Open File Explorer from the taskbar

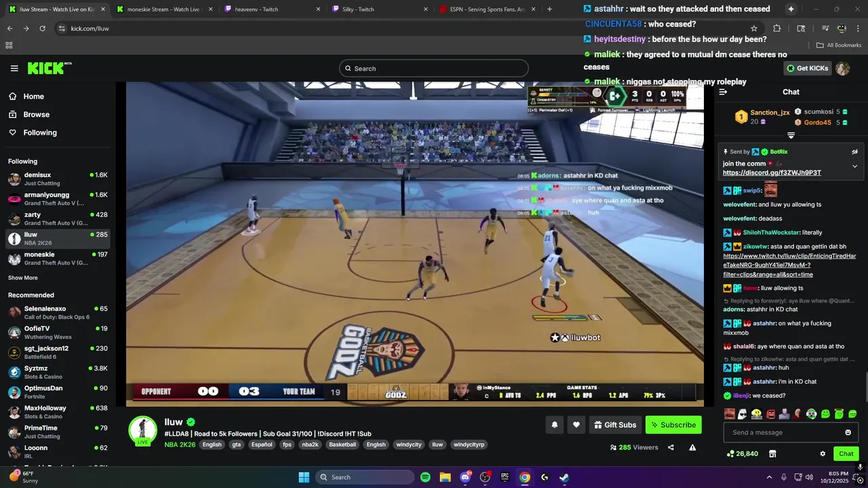click(x=445, y=477)
